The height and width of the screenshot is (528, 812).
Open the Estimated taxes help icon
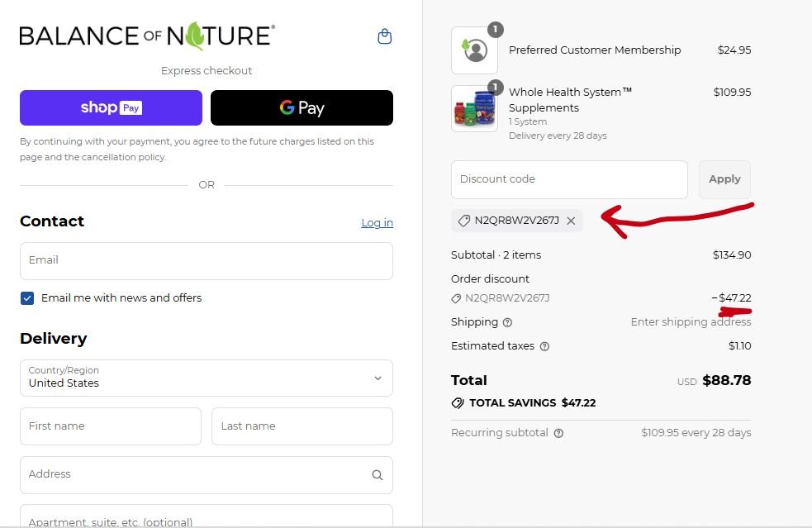[x=544, y=346]
